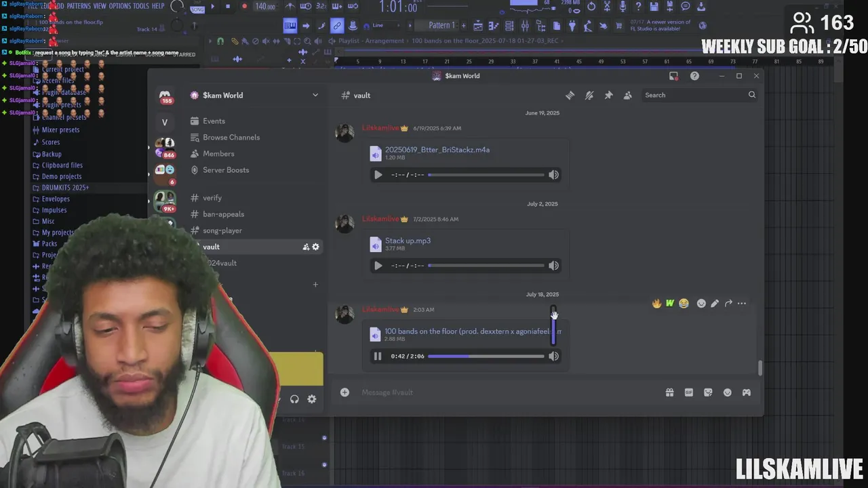Toggle Discord deafen headphones icon

pos(294,399)
